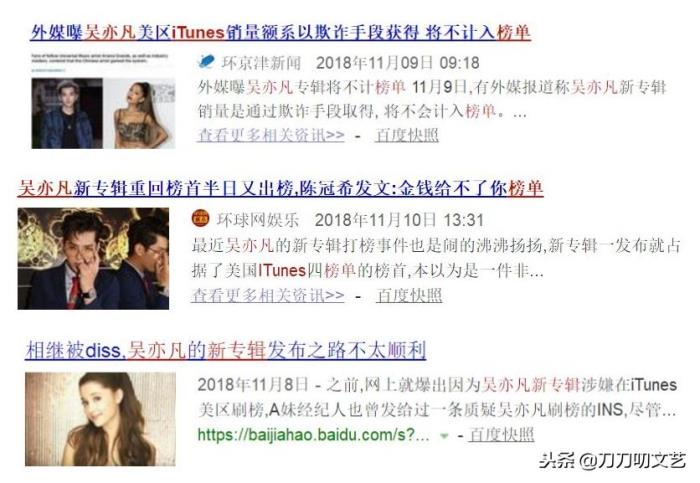This screenshot has width=700, height=483.
Task: Open thumbnail of smiling long-haired woman
Action: (x=100, y=419)
